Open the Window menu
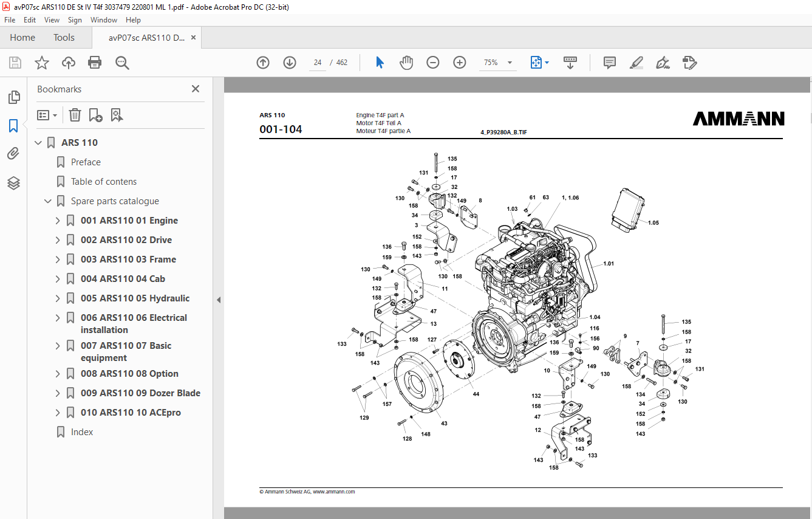 104,20
